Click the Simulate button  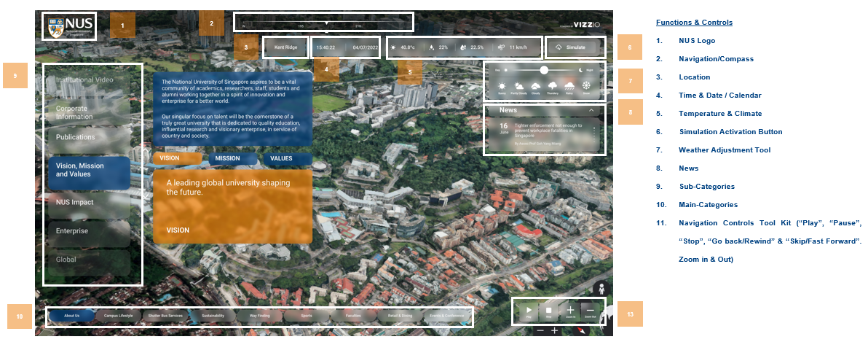(x=575, y=47)
